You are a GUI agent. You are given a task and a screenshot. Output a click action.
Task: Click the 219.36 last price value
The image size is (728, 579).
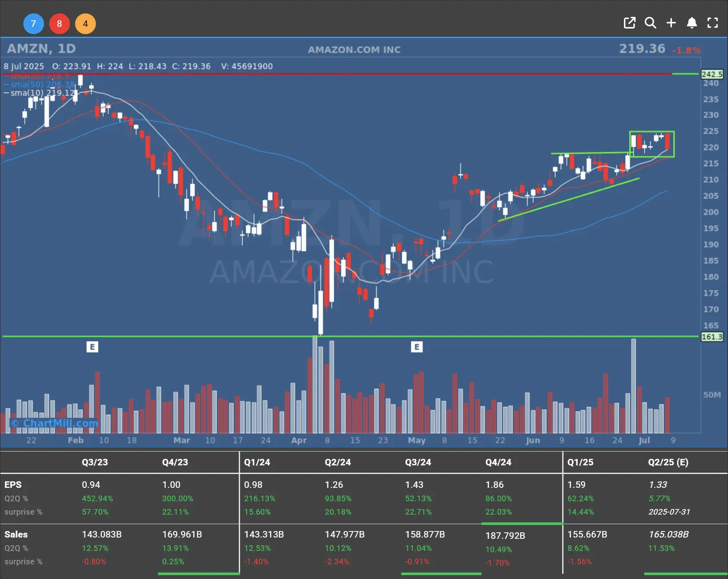[x=642, y=48]
